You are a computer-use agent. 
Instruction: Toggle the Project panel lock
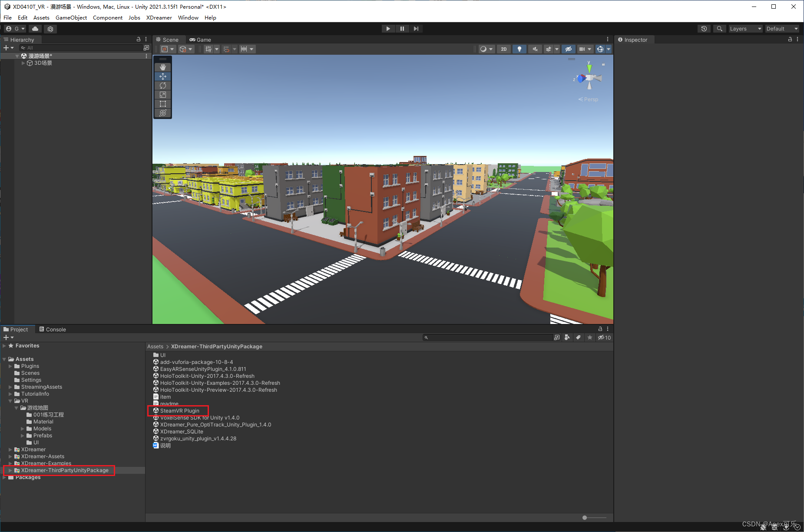point(600,329)
